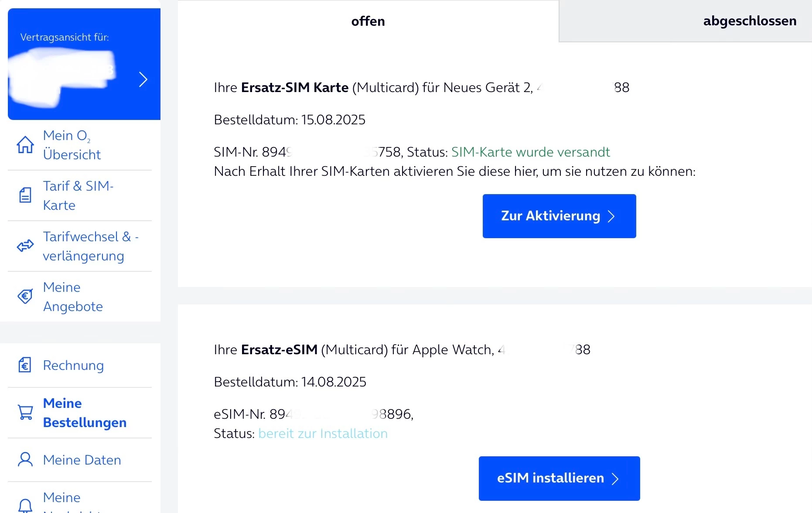This screenshot has height=513, width=812.
Task: Click the home icon beside Mein O2 Übersicht
Action: 25,145
